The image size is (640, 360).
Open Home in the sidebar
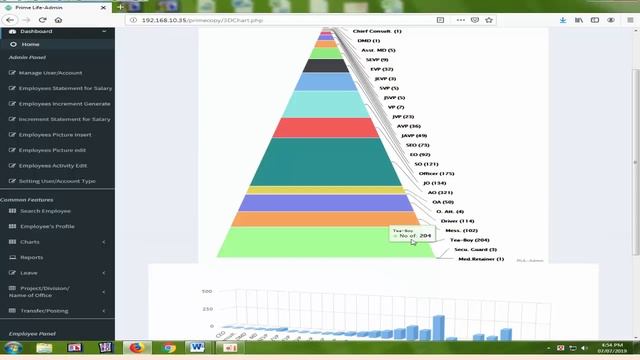pyautogui.click(x=31, y=44)
